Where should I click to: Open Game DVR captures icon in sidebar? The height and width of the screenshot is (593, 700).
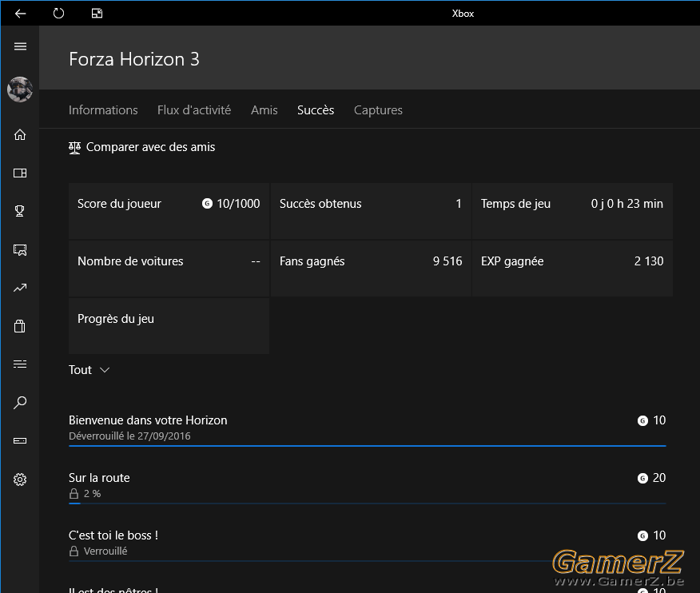pyautogui.click(x=20, y=249)
